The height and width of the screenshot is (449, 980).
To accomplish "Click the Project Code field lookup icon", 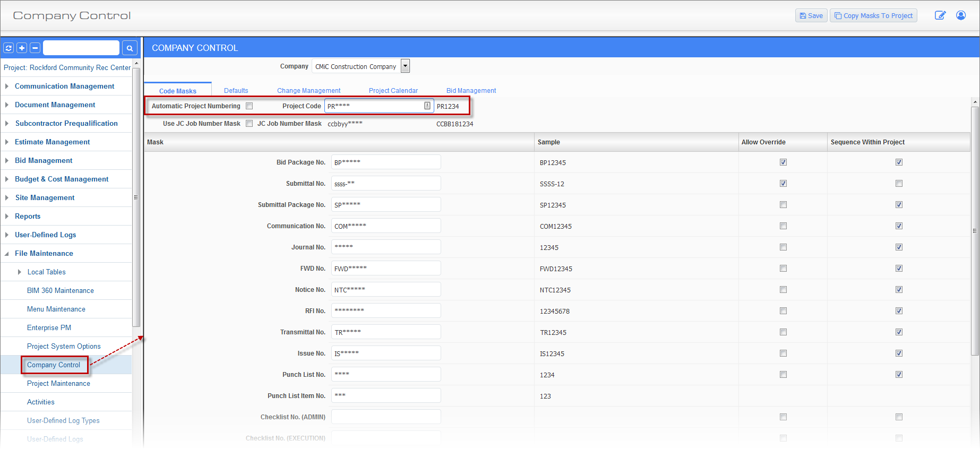I will [x=427, y=106].
